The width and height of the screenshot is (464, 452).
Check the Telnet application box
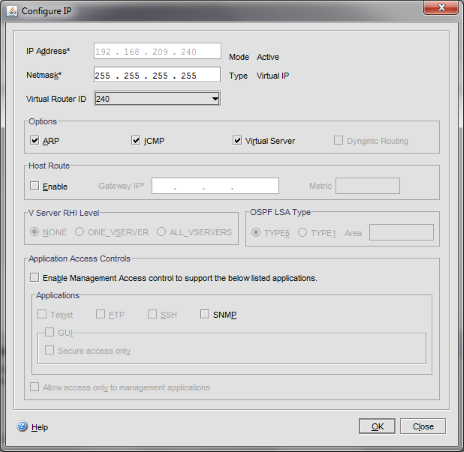[x=42, y=314]
